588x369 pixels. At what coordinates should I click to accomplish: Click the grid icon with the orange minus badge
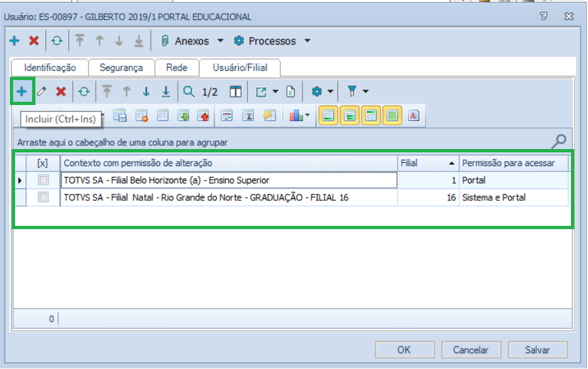pyautogui.click(x=142, y=116)
